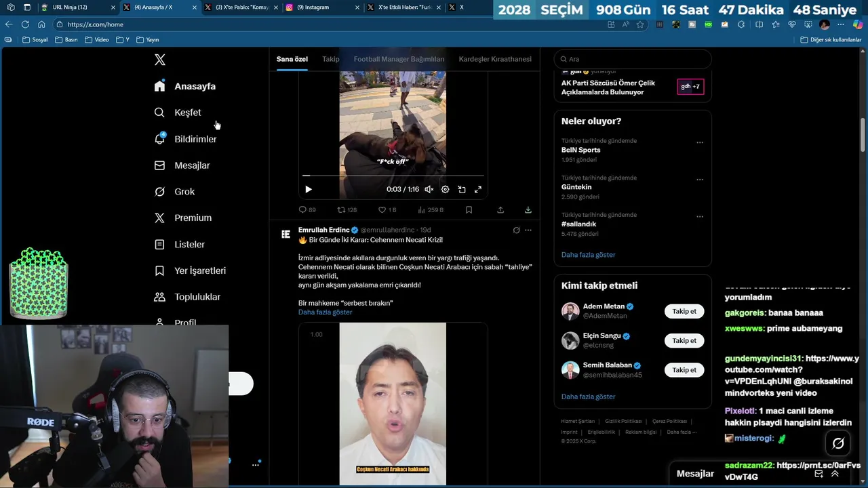Image resolution: width=868 pixels, height=488 pixels.
Task: View analytics showing 259 B views
Action: (431, 210)
